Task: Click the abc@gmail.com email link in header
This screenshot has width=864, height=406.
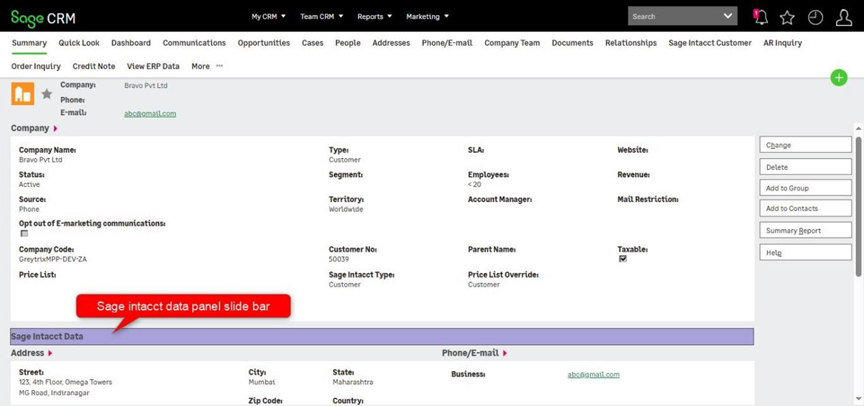Action: [150, 113]
